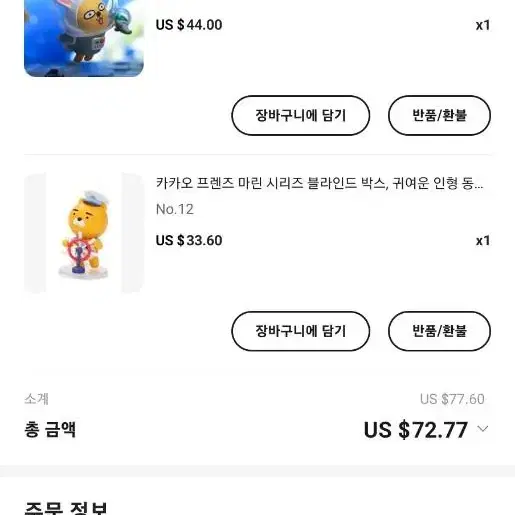Image resolution: width=515 pixels, height=515 pixels.
Task: Open the 주문 정보 section heading
Action: coord(66,508)
